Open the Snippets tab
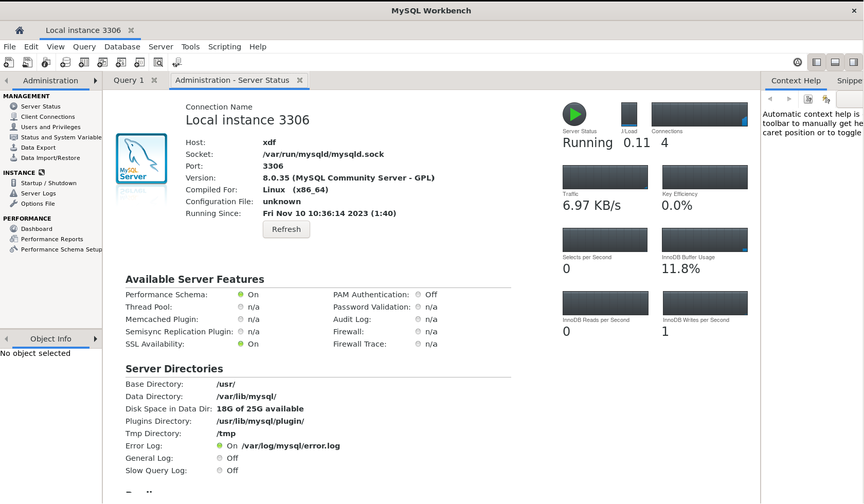Screen dimensions: 864x504 click(850, 81)
